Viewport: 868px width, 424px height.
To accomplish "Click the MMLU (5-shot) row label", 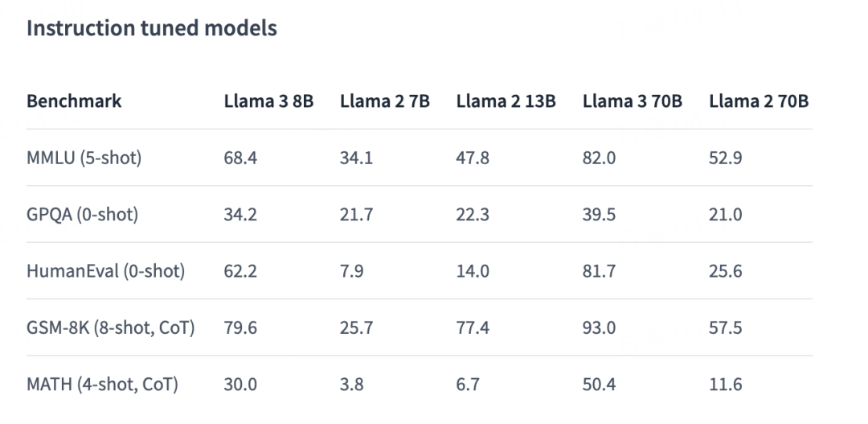I will tap(84, 158).
